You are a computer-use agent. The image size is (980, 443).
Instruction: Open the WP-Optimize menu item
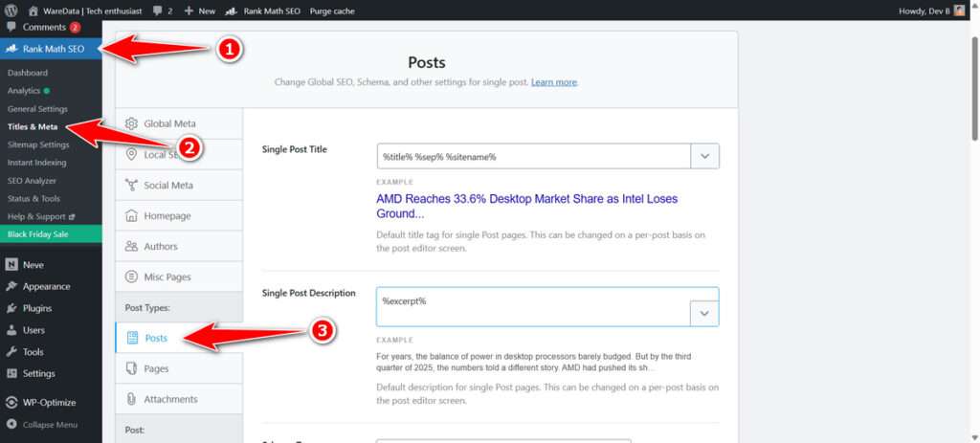coord(51,403)
